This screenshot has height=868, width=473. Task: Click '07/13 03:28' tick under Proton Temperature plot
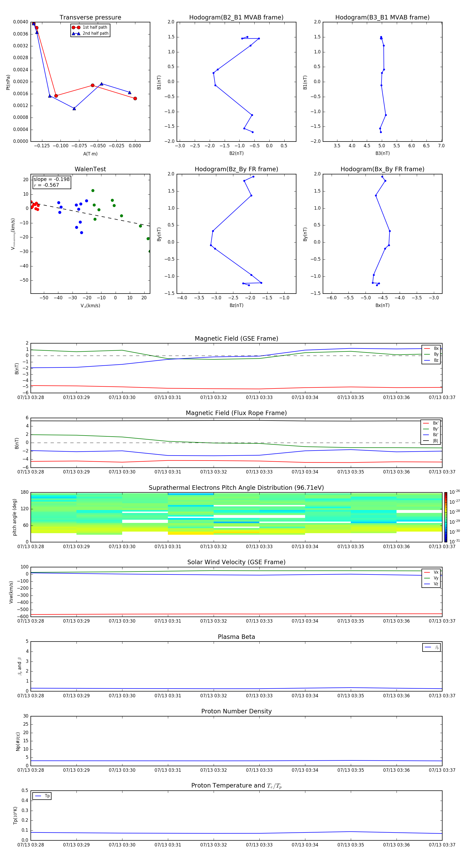(31, 845)
